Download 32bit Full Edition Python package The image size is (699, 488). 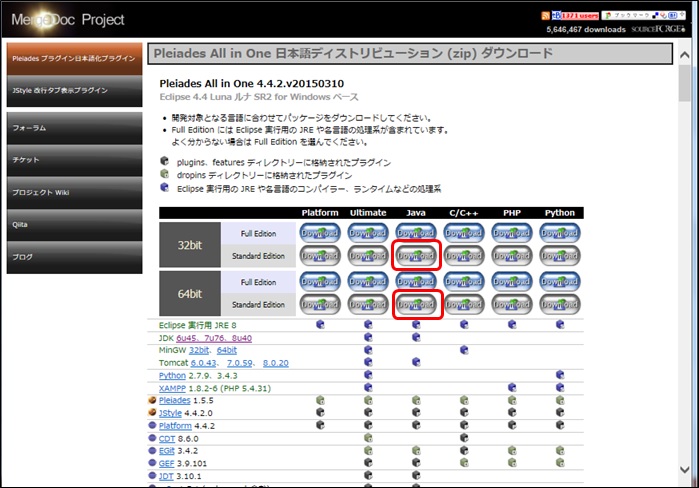click(x=560, y=233)
